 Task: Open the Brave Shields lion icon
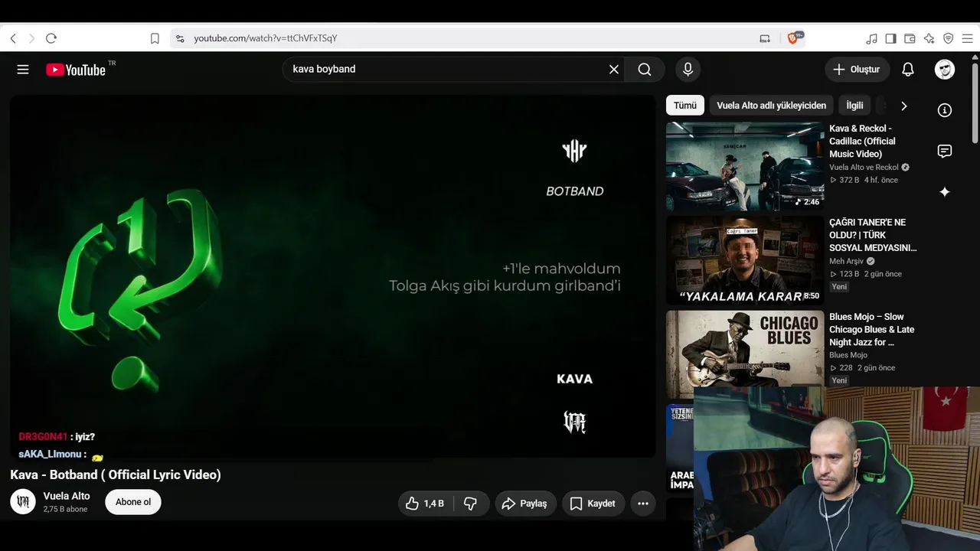793,38
